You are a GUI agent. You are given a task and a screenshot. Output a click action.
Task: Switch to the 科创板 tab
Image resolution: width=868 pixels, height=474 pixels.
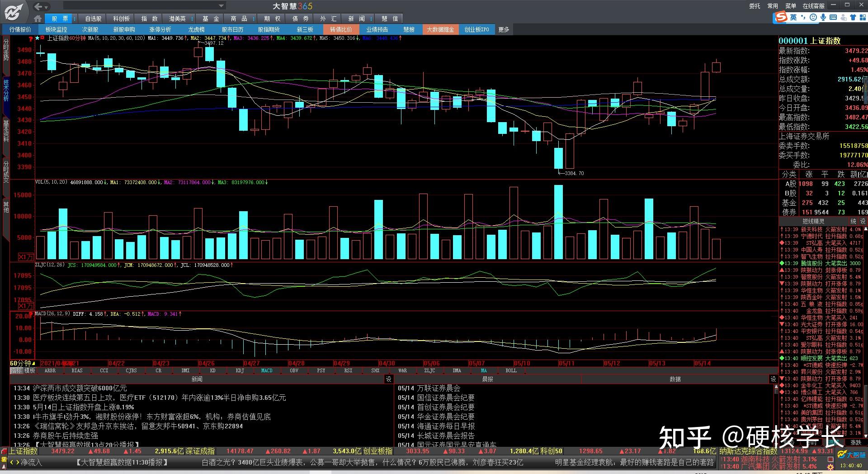tap(121, 19)
